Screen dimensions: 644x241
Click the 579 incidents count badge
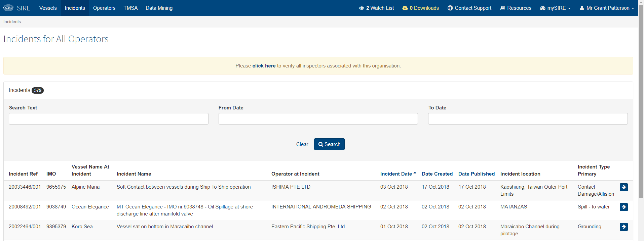tap(38, 90)
